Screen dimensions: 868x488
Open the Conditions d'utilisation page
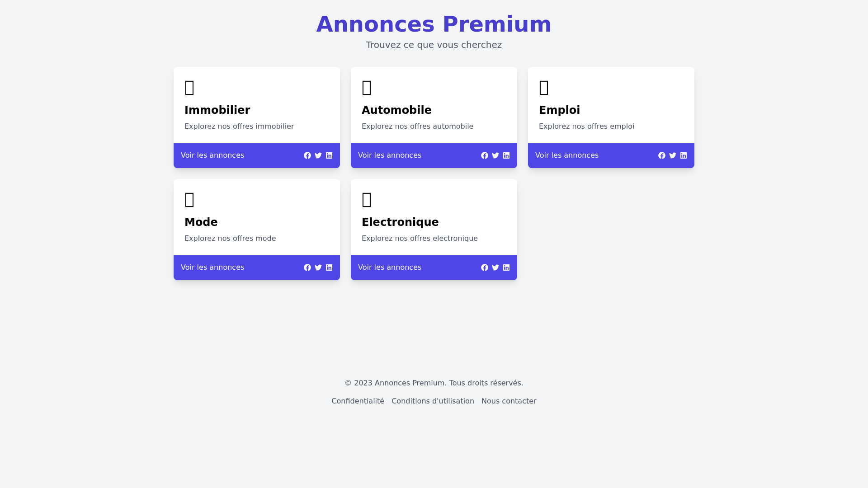pyautogui.click(x=433, y=401)
